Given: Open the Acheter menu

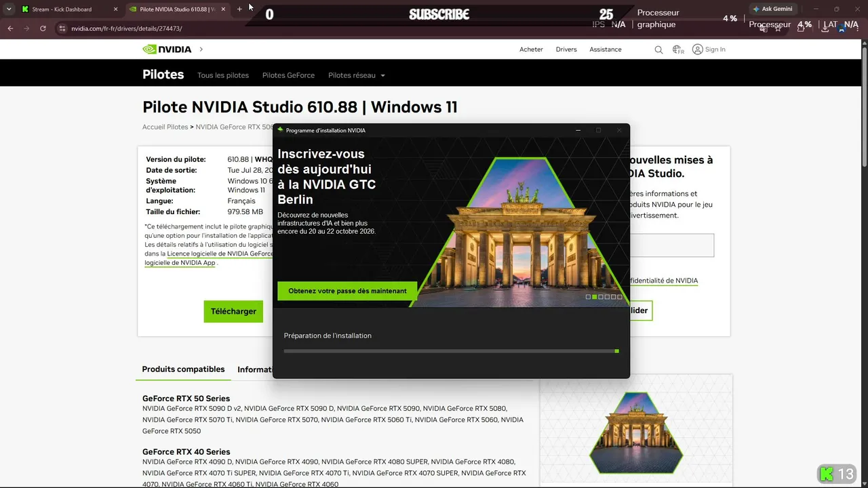Looking at the screenshot, I should pos(531,49).
